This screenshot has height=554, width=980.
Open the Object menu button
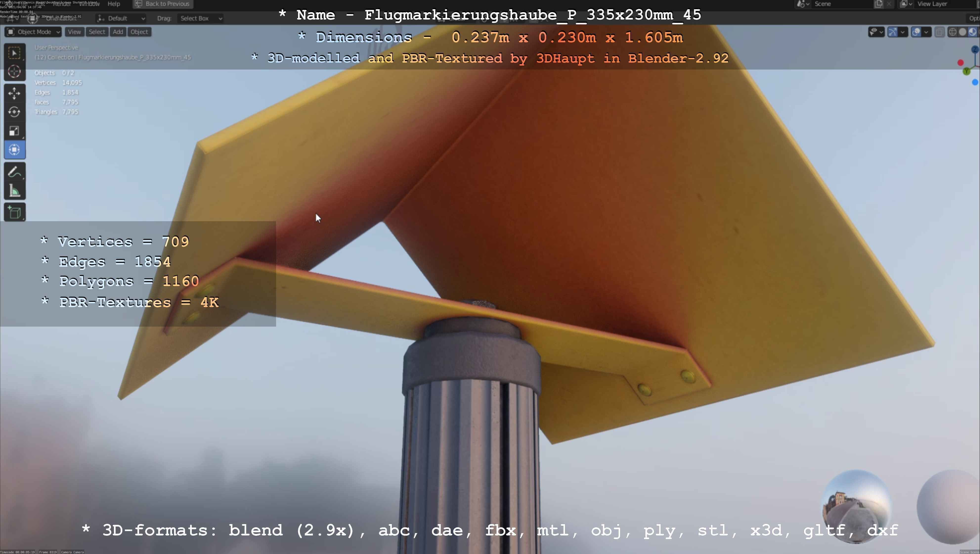click(x=139, y=32)
